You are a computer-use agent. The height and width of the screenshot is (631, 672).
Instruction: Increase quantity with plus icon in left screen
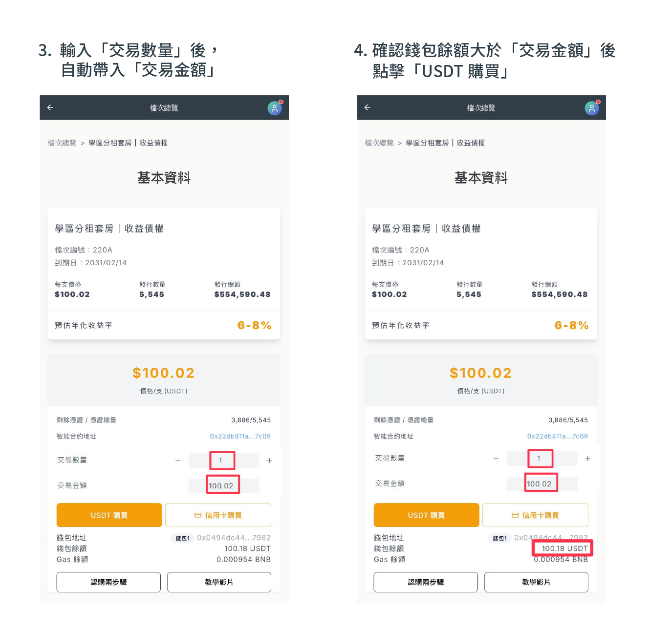269,461
